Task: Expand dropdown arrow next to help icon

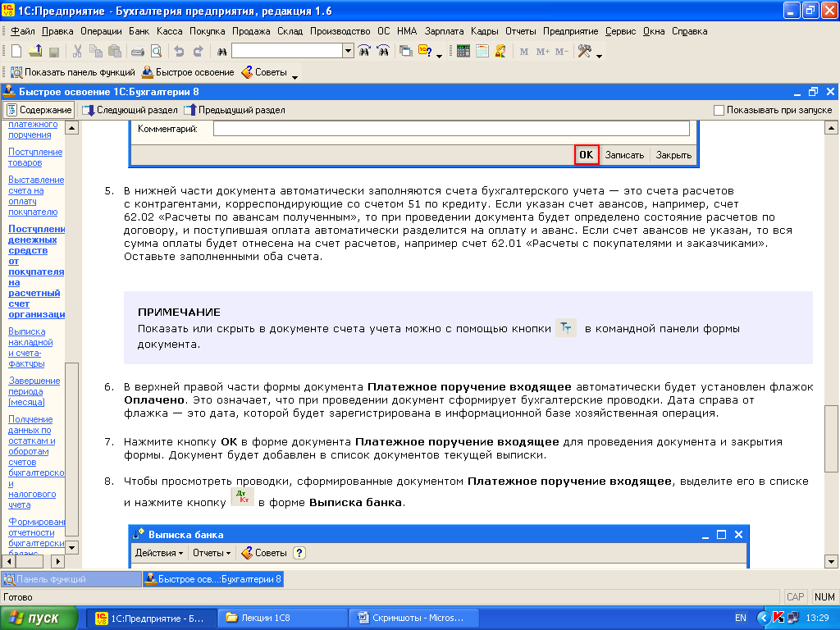Action: point(440,56)
